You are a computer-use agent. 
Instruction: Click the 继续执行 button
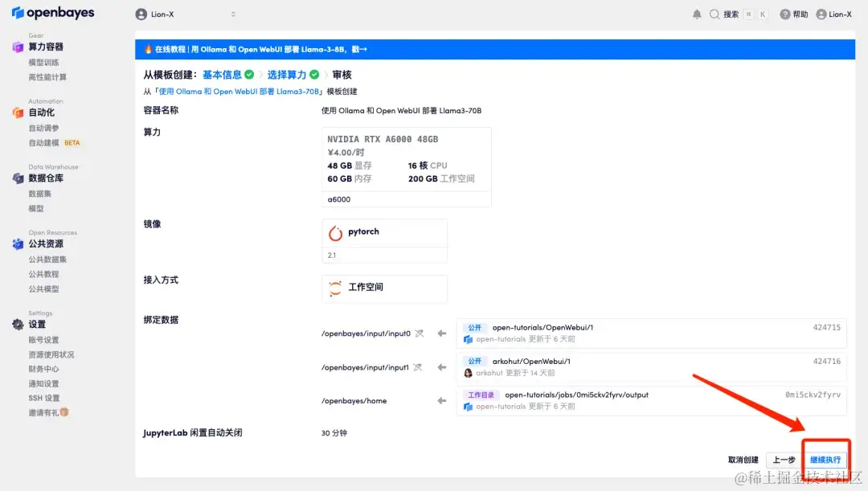point(825,460)
